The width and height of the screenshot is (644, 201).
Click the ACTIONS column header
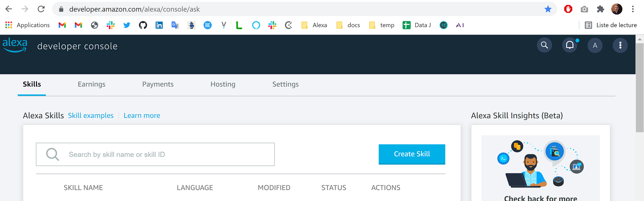[386, 188]
